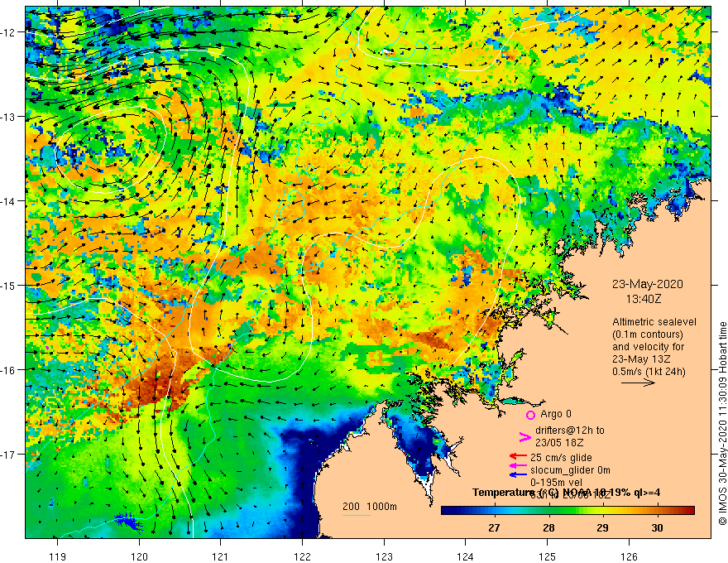Click the longitude axis label 121

coord(221,556)
